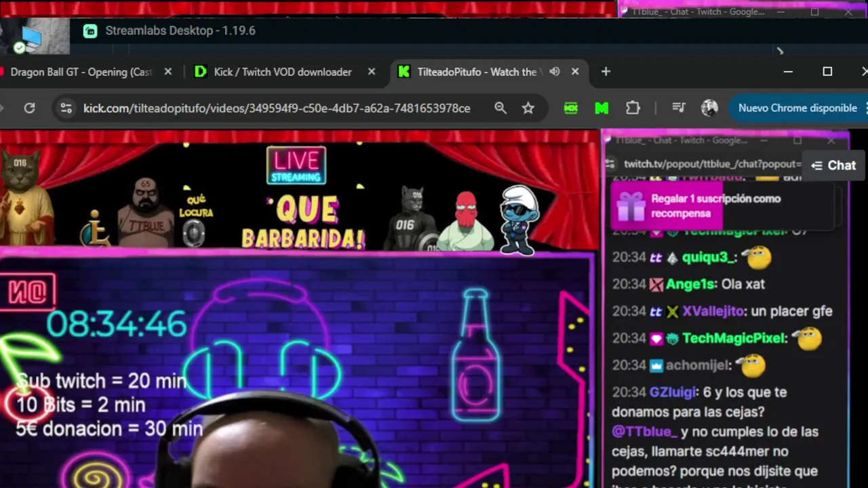Click 'Sub twitch = 20 min' text

pos(101,381)
